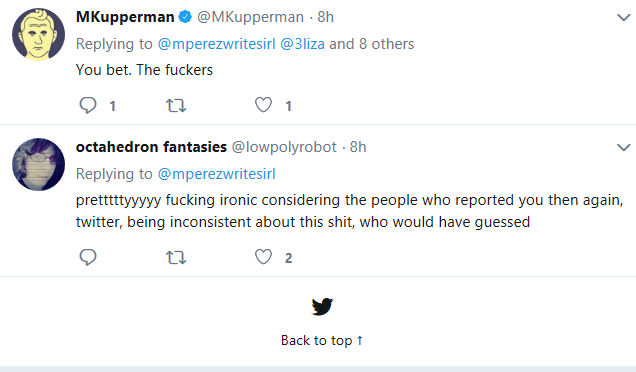
Task: Open MKupperman's profile avatar
Action: point(39,34)
